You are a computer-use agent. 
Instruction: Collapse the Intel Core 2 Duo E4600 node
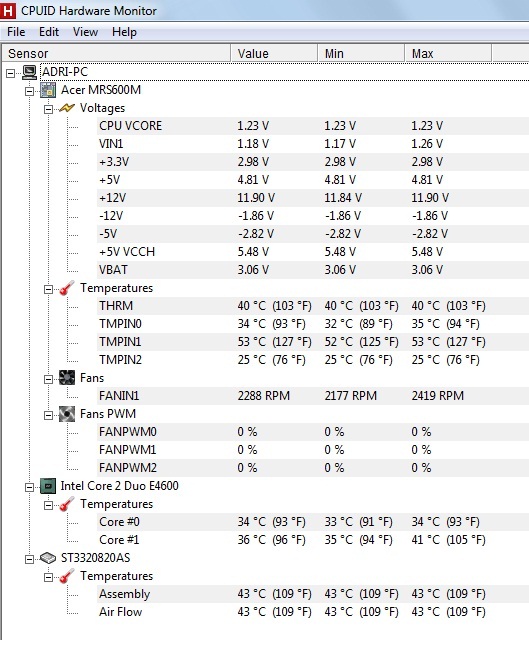click(30, 487)
